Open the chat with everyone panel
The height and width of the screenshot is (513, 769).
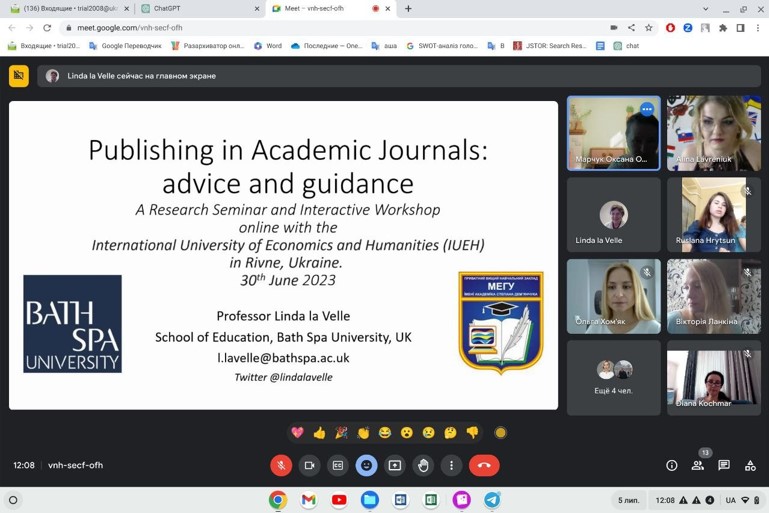click(724, 465)
